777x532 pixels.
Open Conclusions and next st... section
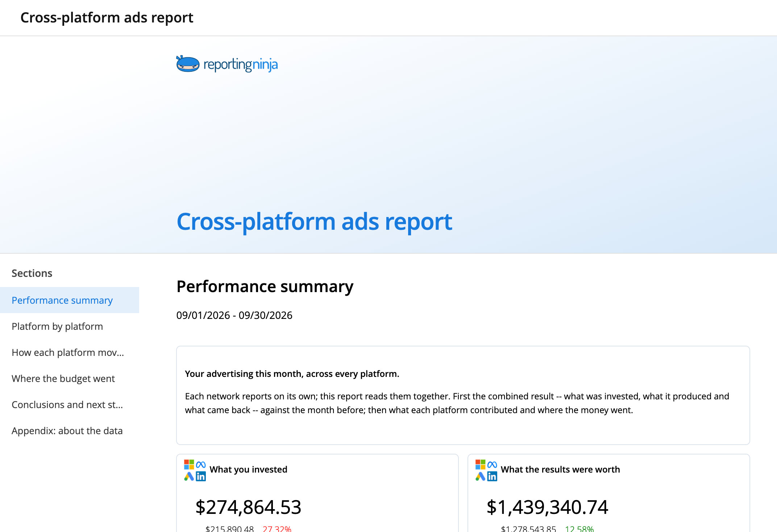click(x=70, y=404)
